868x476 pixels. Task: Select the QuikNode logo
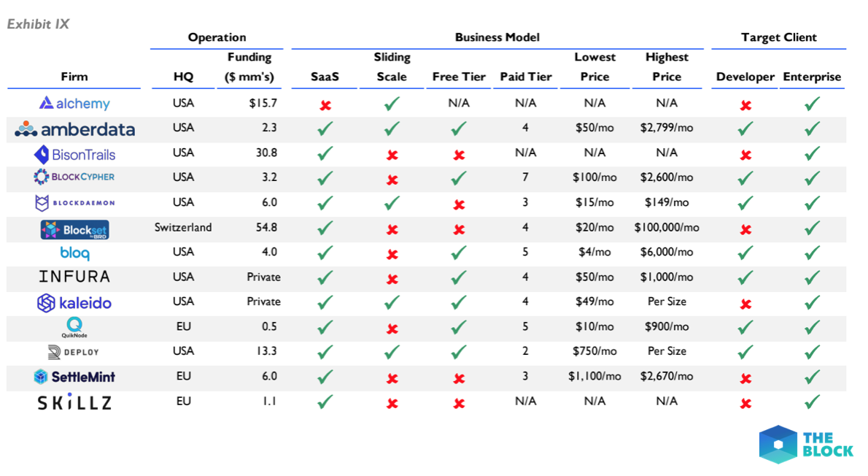tap(74, 327)
